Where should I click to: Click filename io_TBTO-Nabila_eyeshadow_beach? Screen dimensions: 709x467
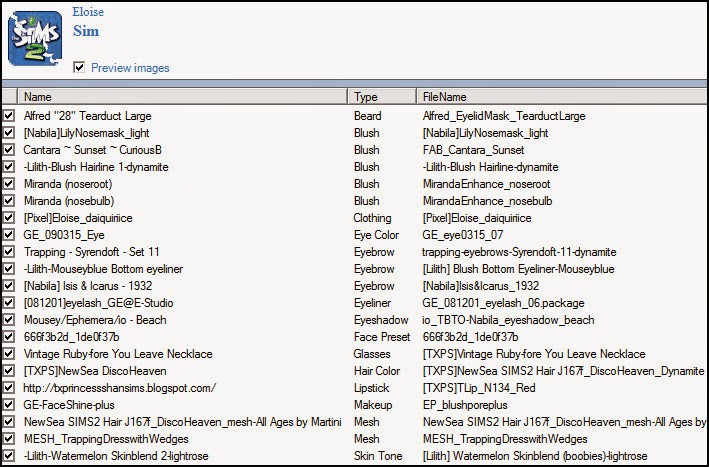click(x=508, y=320)
